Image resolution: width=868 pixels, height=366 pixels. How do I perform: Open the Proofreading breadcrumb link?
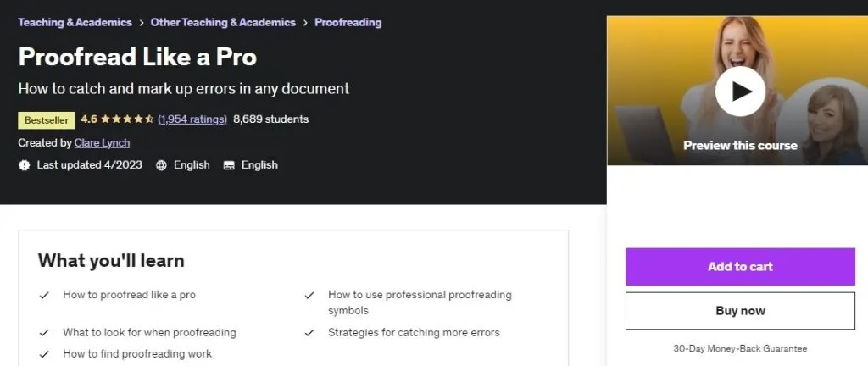[348, 23]
